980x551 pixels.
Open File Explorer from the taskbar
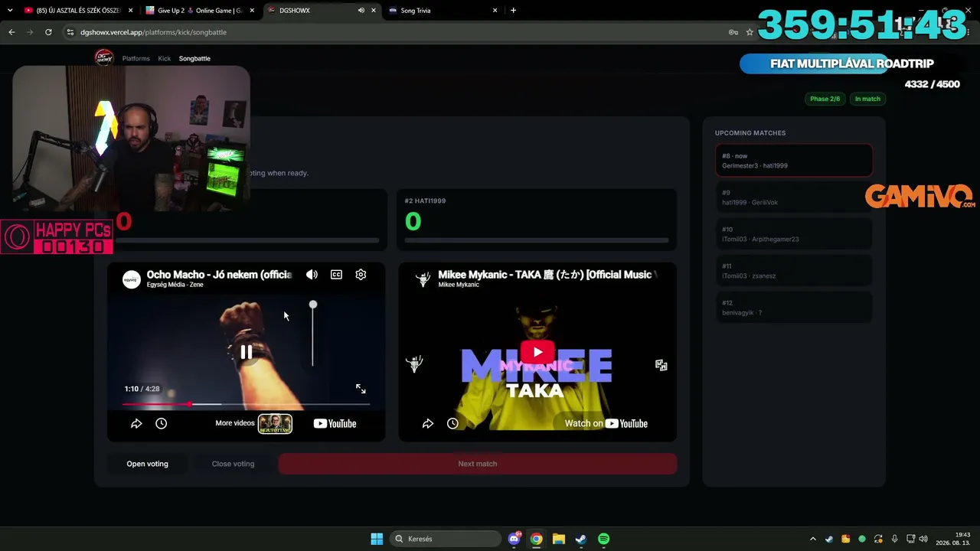pos(559,539)
